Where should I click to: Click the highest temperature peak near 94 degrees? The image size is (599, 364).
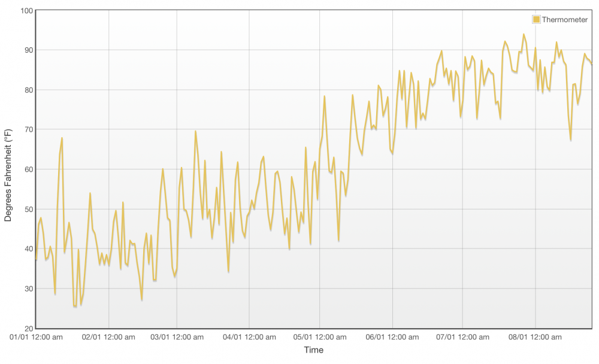click(x=524, y=34)
